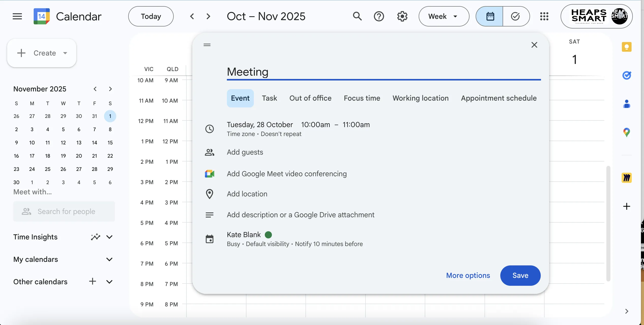
Task: Open Doesn't repeat recurrence option
Action: 281,134
